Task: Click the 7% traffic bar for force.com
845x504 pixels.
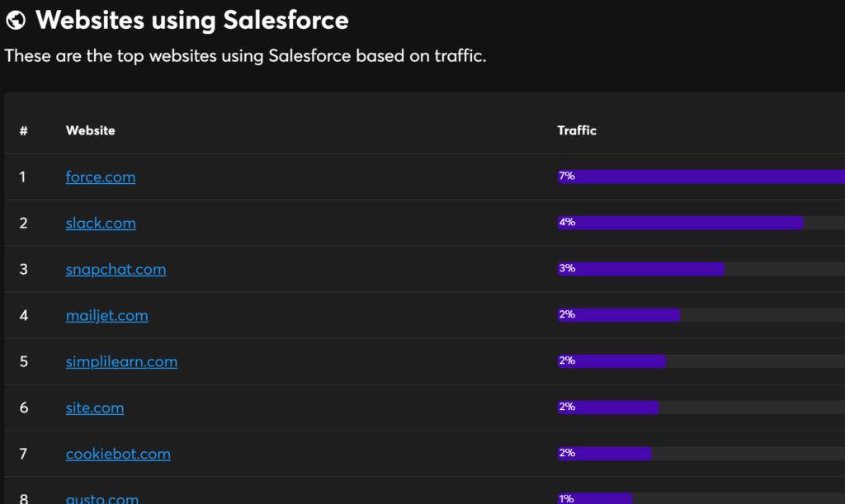Action: (701, 177)
